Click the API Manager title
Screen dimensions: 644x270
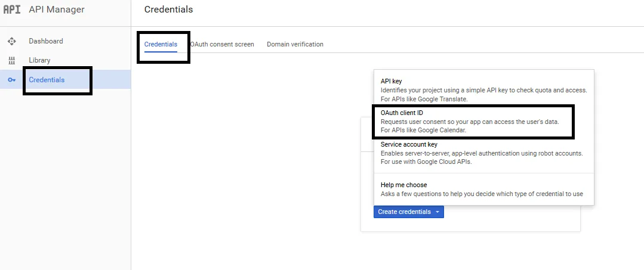(x=57, y=10)
